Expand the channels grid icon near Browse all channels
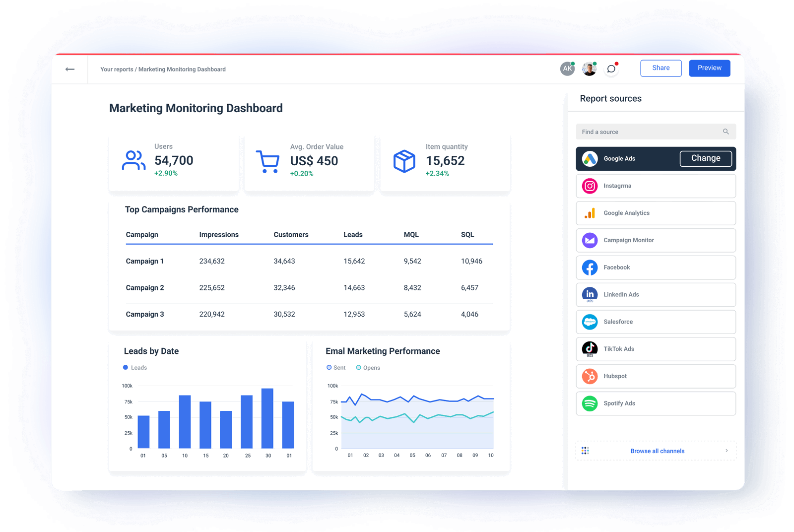This screenshot has width=794, height=532. (586, 451)
